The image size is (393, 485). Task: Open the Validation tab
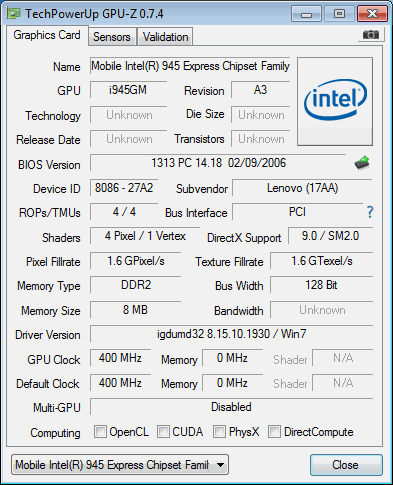[x=165, y=37]
